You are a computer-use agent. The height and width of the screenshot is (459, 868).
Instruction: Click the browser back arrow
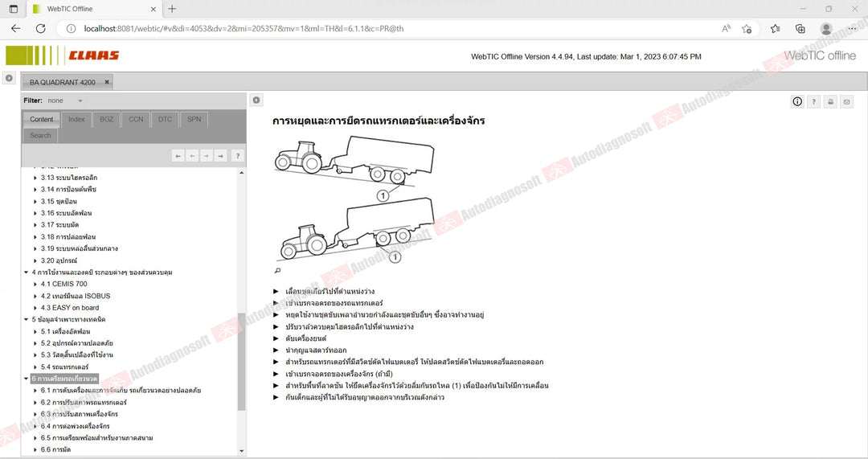click(x=15, y=28)
